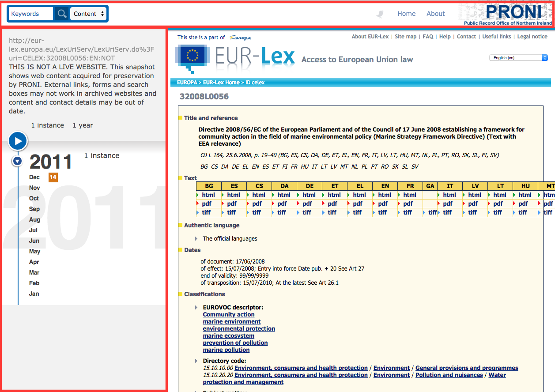This screenshot has height=392, width=555.
Task: Open the HU pdf version
Action: coord(523,204)
